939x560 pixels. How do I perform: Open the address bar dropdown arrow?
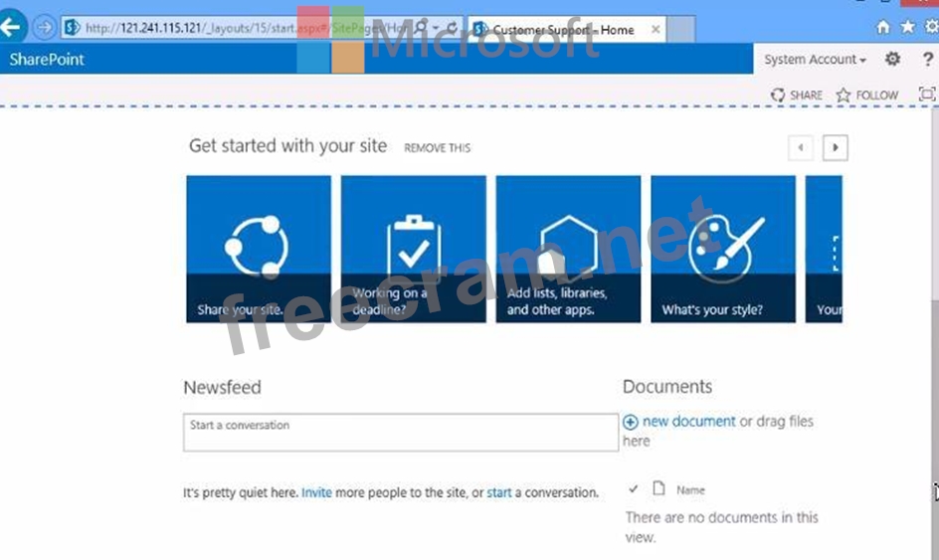436,28
